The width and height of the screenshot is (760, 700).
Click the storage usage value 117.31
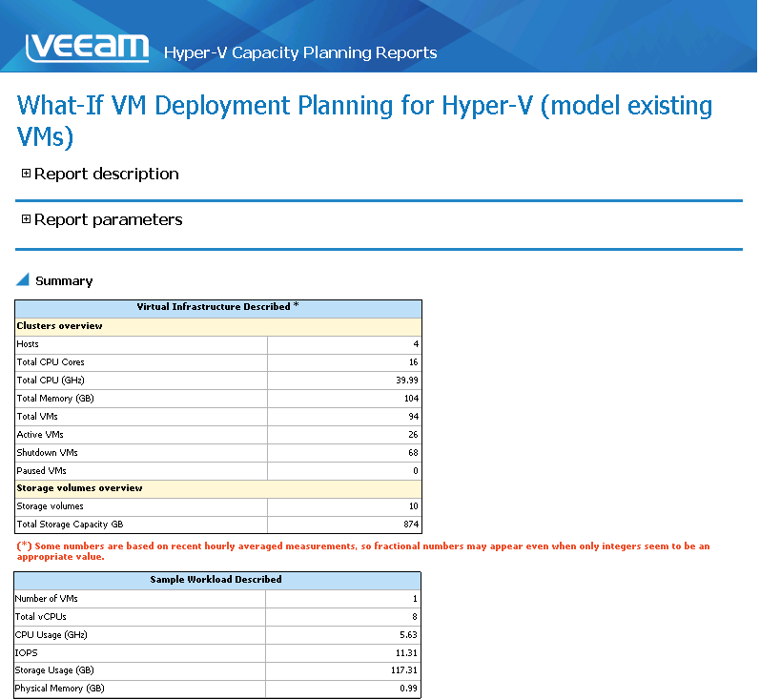tap(404, 670)
